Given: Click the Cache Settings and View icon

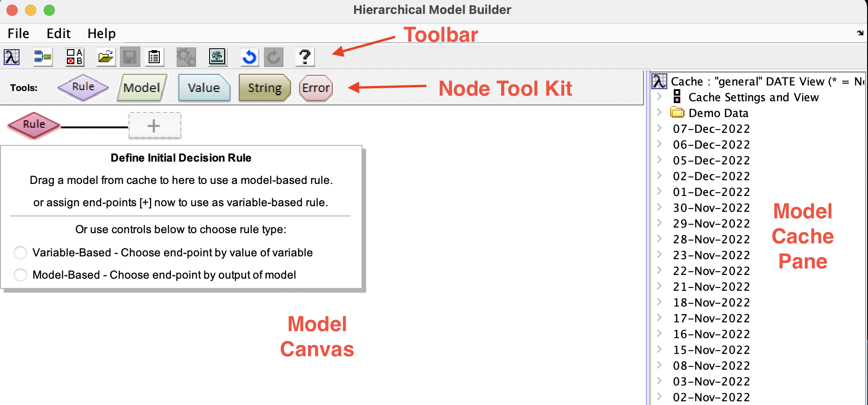Looking at the screenshot, I should (677, 97).
